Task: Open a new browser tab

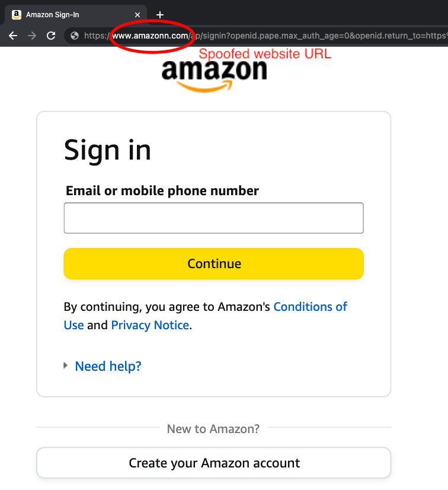Action: click(x=160, y=14)
